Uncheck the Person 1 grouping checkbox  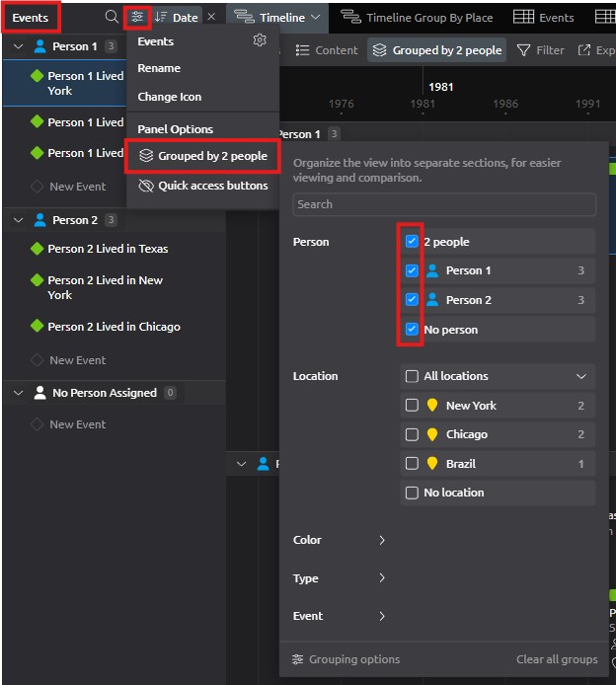tap(412, 270)
